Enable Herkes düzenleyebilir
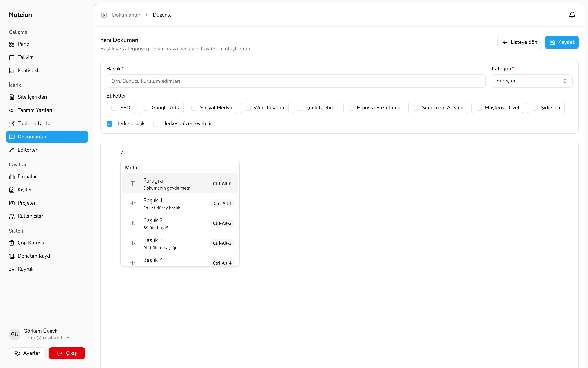The image size is (588, 368). pyautogui.click(x=156, y=124)
